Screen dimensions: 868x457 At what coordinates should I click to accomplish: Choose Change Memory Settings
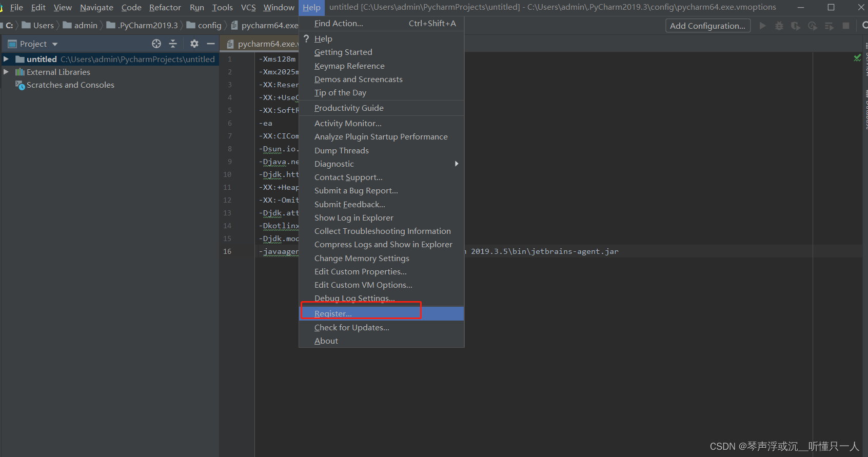coord(381,258)
